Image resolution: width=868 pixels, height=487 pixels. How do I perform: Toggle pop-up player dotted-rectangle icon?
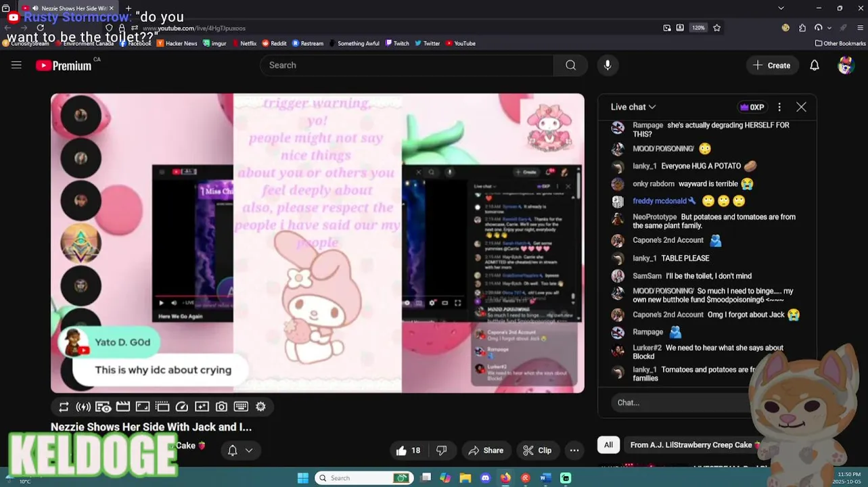162,407
